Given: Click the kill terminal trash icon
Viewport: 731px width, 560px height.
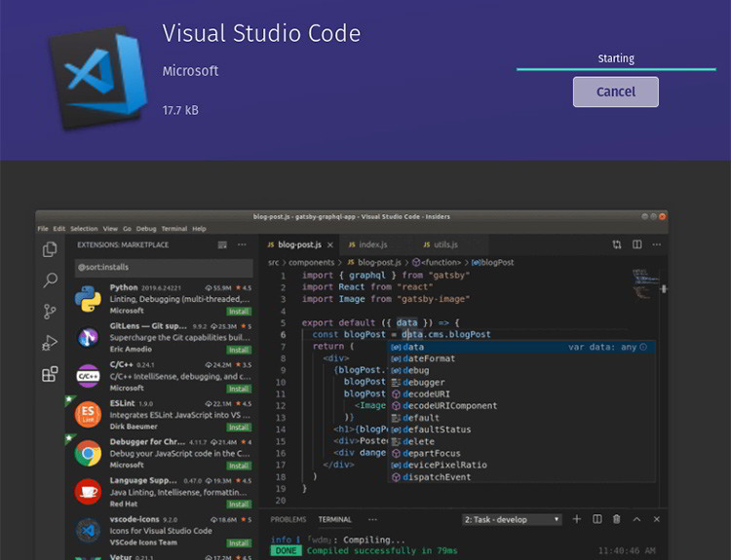Looking at the screenshot, I should [616, 519].
